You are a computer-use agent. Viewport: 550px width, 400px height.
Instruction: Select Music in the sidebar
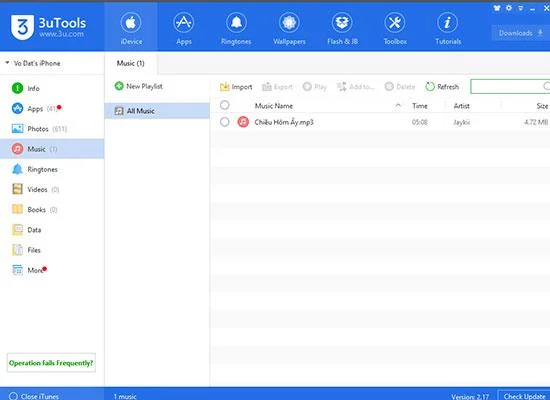pyautogui.click(x=52, y=149)
